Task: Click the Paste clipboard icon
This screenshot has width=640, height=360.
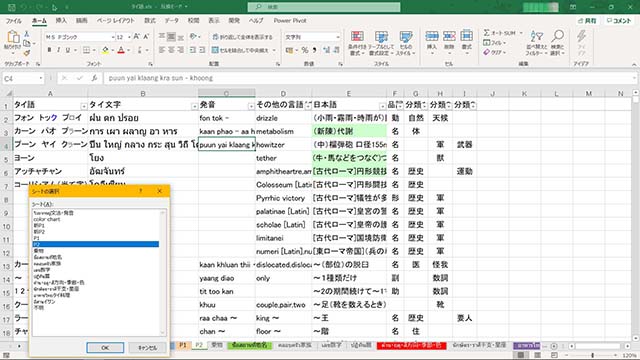Action: click(x=13, y=38)
